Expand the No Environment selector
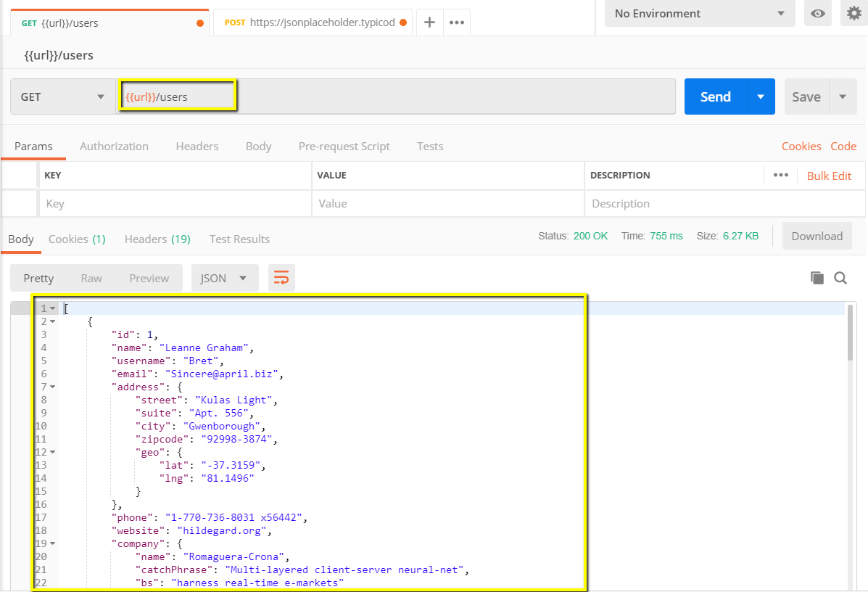The width and height of the screenshot is (868, 592). [700, 14]
